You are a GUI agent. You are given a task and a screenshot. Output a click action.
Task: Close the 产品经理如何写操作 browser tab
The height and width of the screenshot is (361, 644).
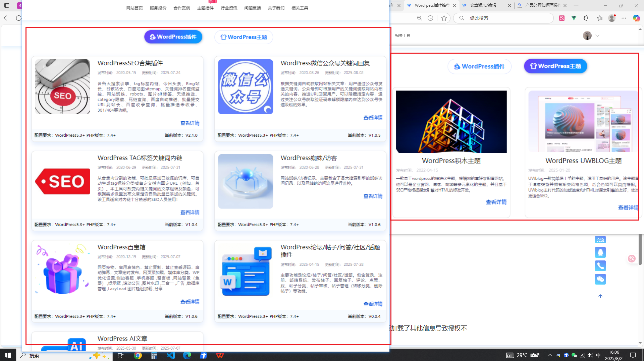tap(565, 5)
